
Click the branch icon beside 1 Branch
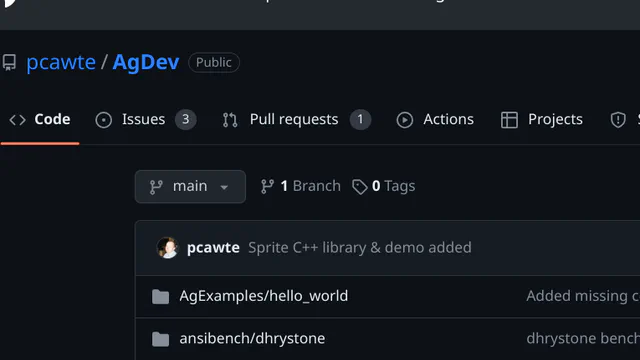pyautogui.click(x=267, y=187)
